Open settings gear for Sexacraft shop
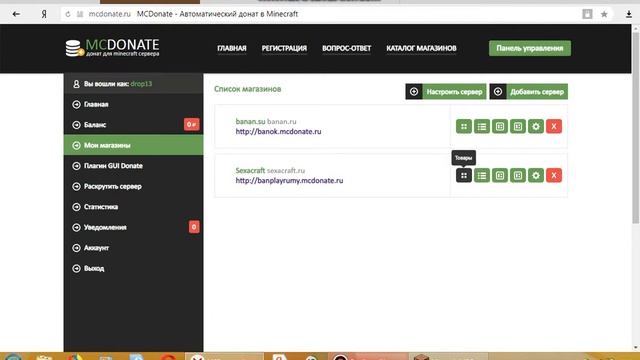This screenshot has height=360, width=640. (536, 176)
